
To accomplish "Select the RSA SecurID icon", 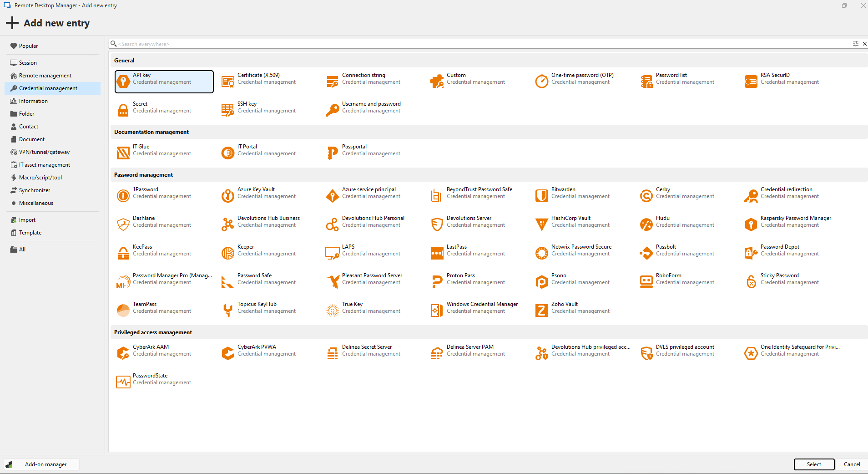I will 751,82.
